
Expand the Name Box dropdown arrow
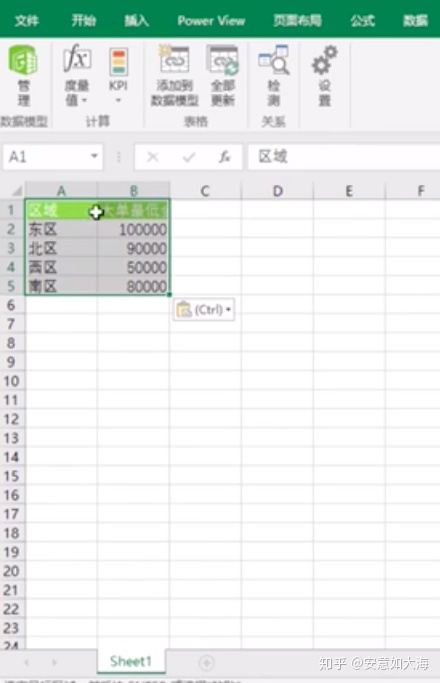point(94,156)
